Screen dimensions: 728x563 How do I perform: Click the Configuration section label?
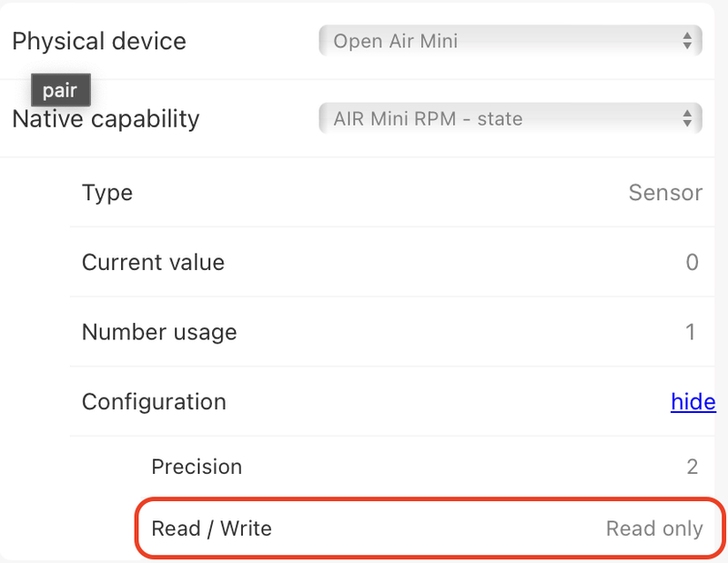click(154, 401)
